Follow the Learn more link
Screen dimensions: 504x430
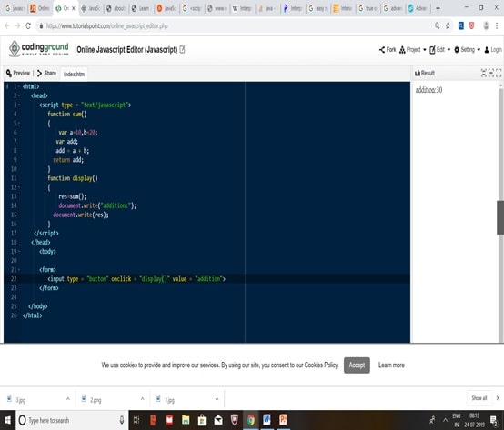tap(391, 365)
